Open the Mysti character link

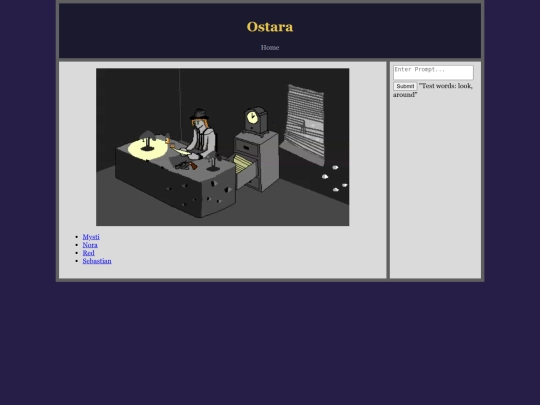click(91, 237)
